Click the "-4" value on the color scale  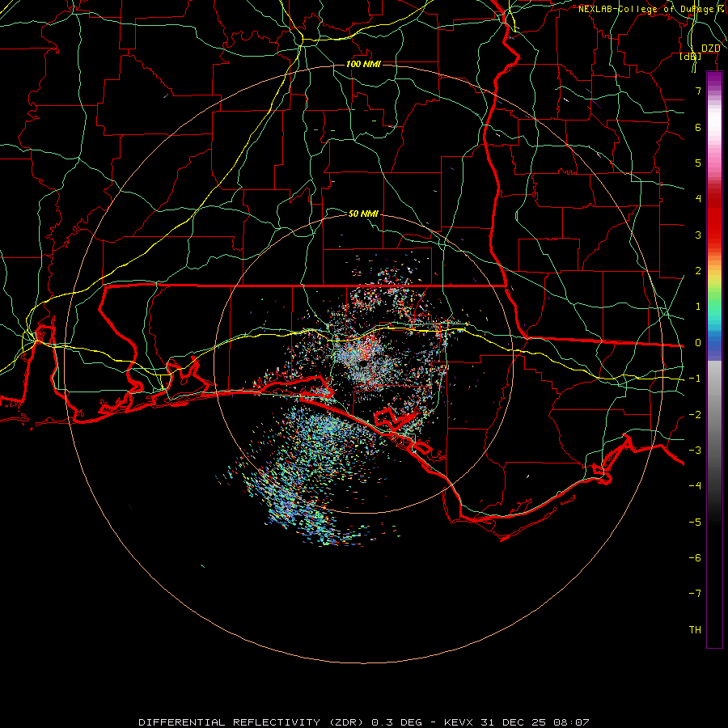(x=695, y=486)
